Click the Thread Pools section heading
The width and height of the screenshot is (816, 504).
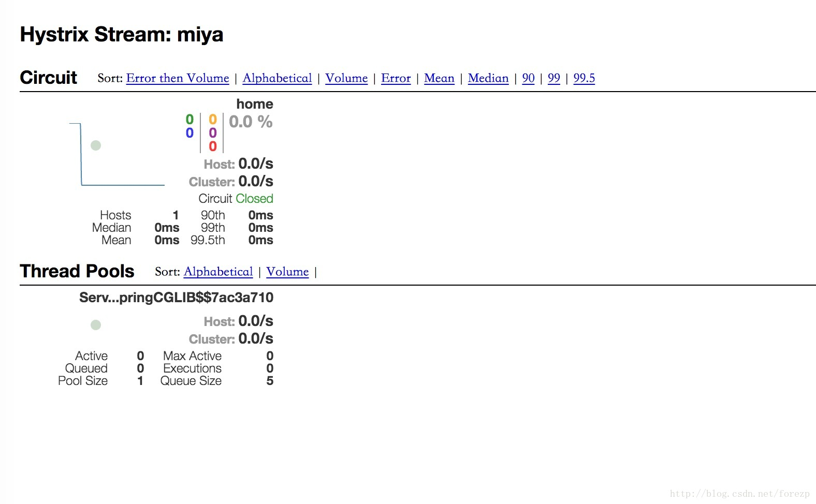point(77,271)
